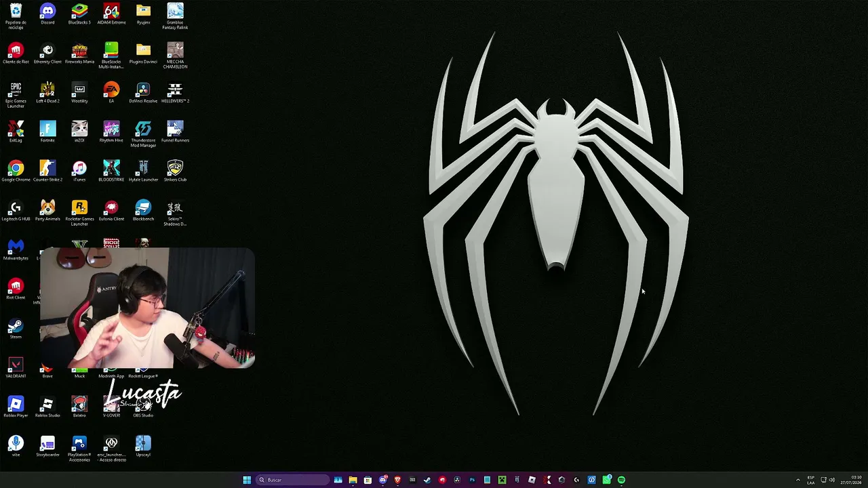Select the Plugins Davinci folder
868x488 pixels.
pos(143,54)
